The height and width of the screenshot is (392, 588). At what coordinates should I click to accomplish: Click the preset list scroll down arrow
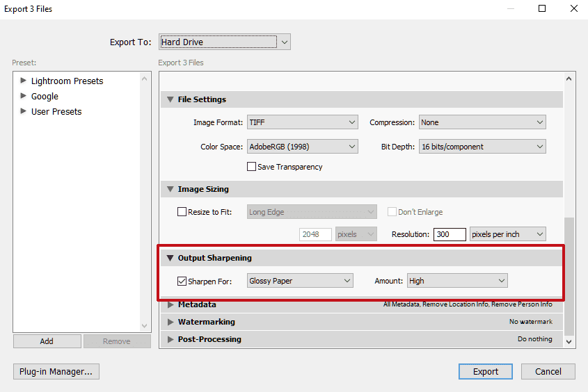(144, 326)
